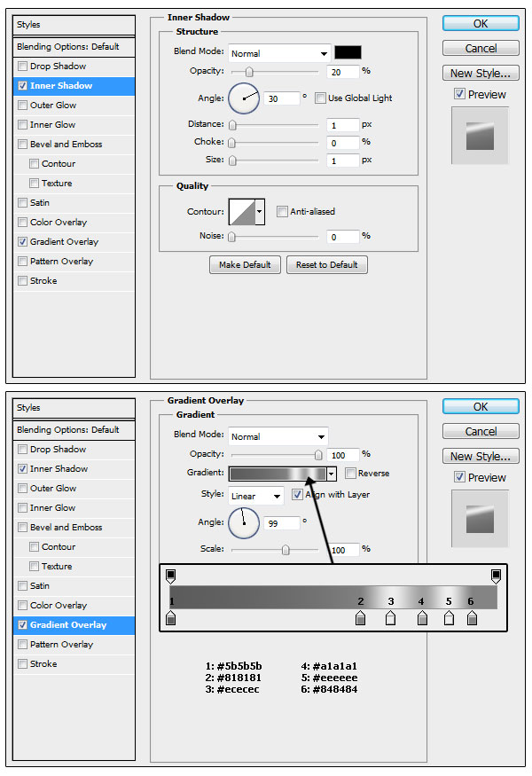Image resolution: width=532 pixels, height=776 pixels.
Task: Select Color Overlay in top dialog list
Action: pyautogui.click(x=74, y=223)
